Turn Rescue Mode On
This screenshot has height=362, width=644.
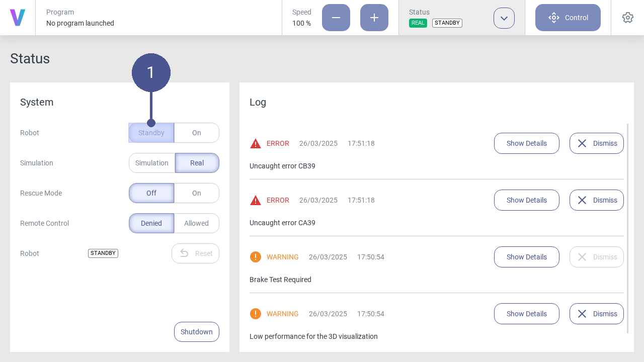point(196,193)
